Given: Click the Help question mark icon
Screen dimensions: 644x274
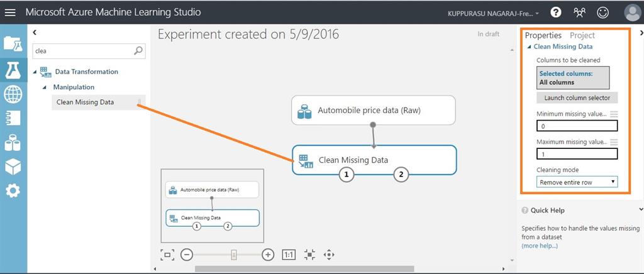Looking at the screenshot, I should pos(556,13).
